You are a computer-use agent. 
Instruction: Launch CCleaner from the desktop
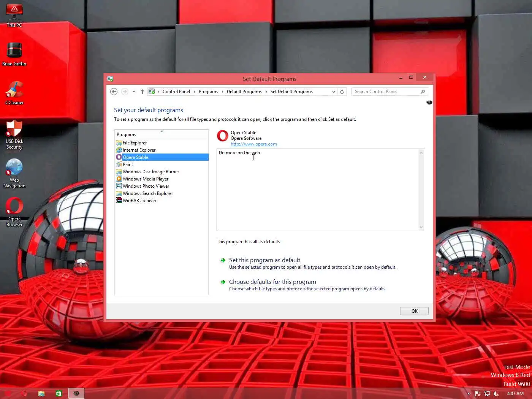[x=14, y=93]
